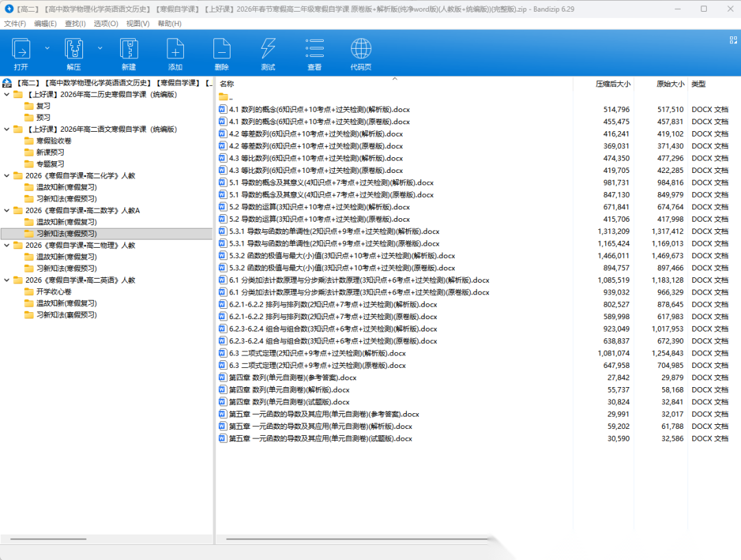Click the New archive (新建) icon

click(x=128, y=49)
